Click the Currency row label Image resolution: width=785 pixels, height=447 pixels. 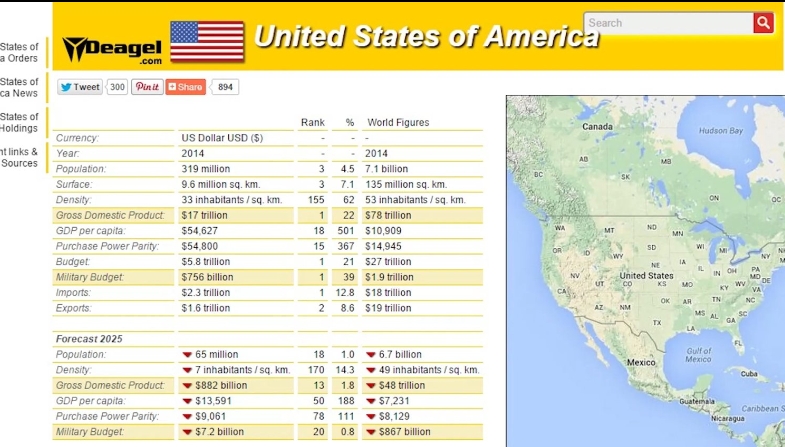point(77,138)
